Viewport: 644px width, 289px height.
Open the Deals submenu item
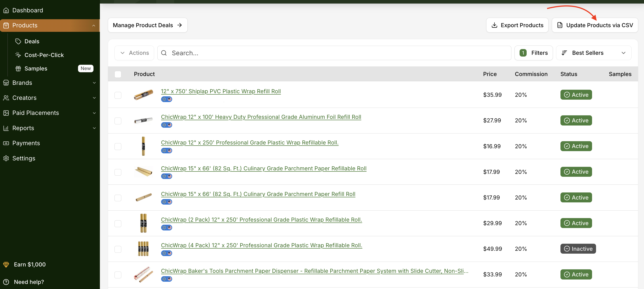pyautogui.click(x=32, y=41)
